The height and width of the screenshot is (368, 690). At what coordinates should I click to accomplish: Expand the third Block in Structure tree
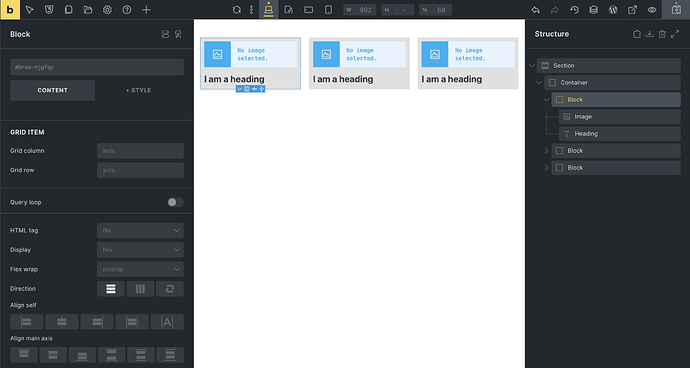[546, 168]
